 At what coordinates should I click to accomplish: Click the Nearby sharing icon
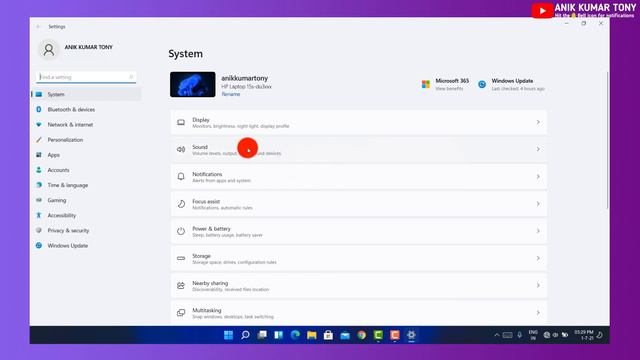(181, 285)
